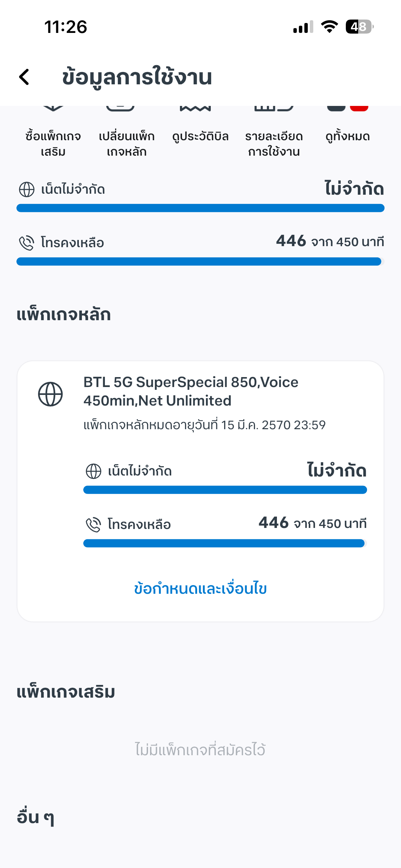Image resolution: width=401 pixels, height=868 pixels.
Task: Tap globe icon inside package card usage
Action: (x=93, y=471)
